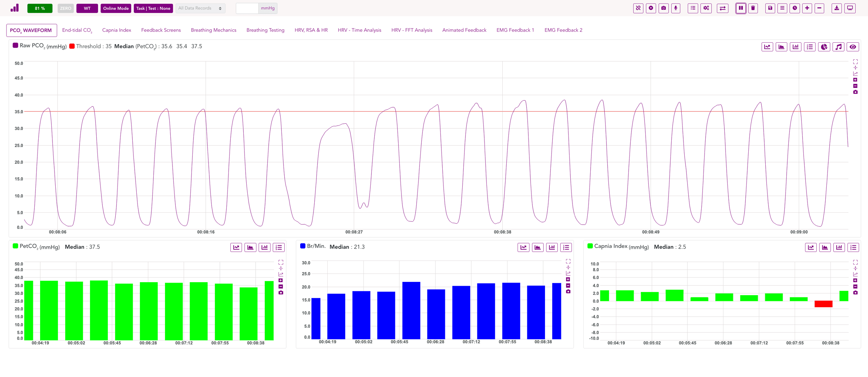Image resolution: width=868 pixels, height=377 pixels.
Task: Take a snapshot with the top toolbar camera icon
Action: click(663, 8)
